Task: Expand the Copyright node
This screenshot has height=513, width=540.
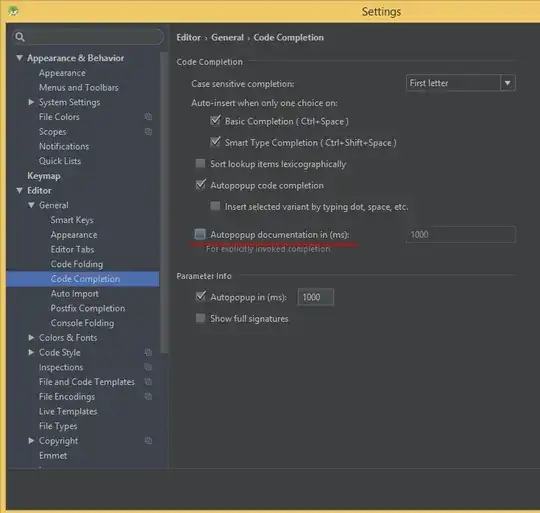Action: pyautogui.click(x=31, y=440)
